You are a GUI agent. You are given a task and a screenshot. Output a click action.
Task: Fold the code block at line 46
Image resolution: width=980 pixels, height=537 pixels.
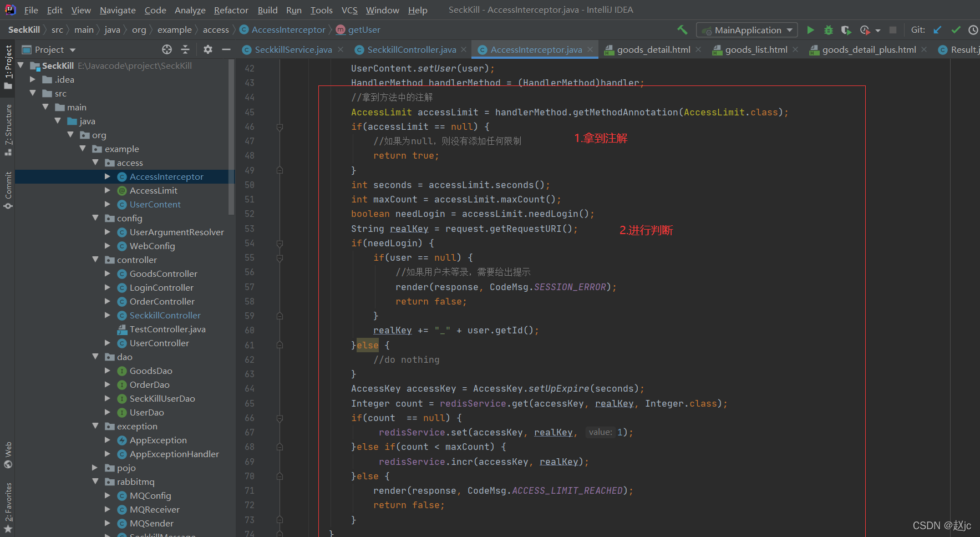[x=280, y=127]
